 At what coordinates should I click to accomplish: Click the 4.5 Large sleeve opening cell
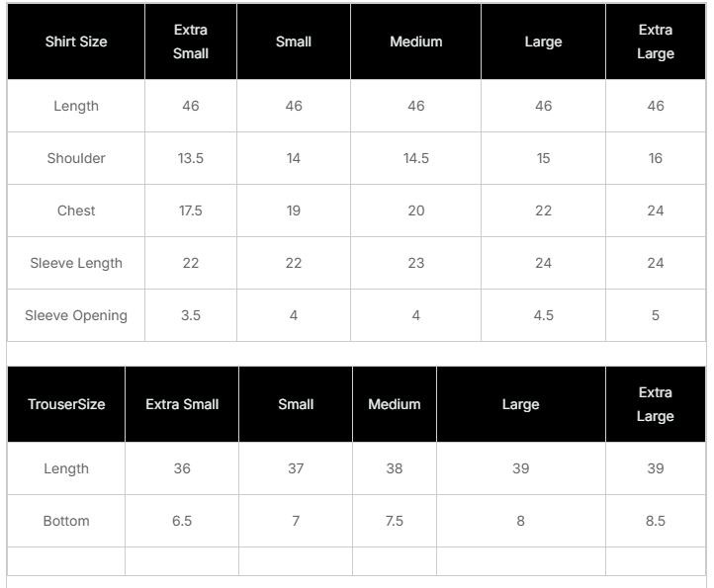coord(543,315)
